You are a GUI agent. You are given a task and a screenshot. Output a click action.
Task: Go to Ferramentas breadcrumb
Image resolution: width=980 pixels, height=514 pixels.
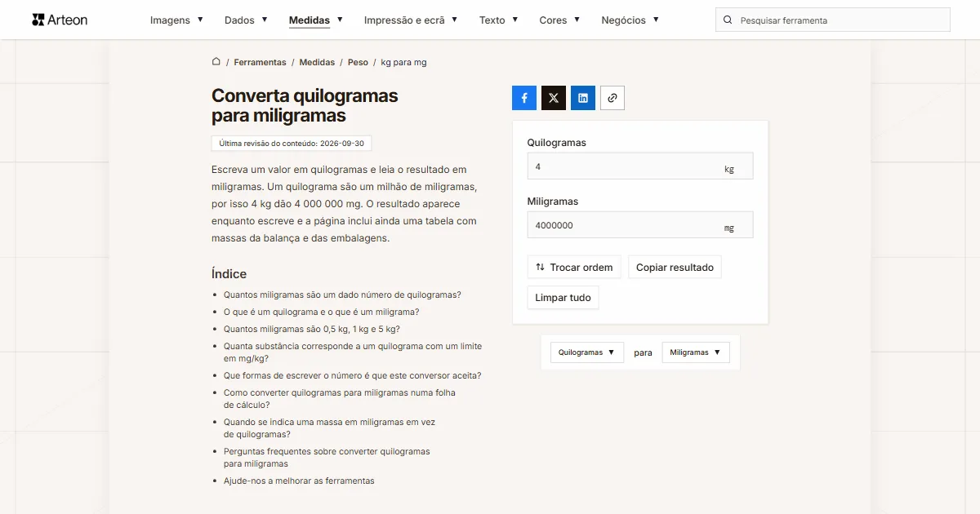click(260, 62)
